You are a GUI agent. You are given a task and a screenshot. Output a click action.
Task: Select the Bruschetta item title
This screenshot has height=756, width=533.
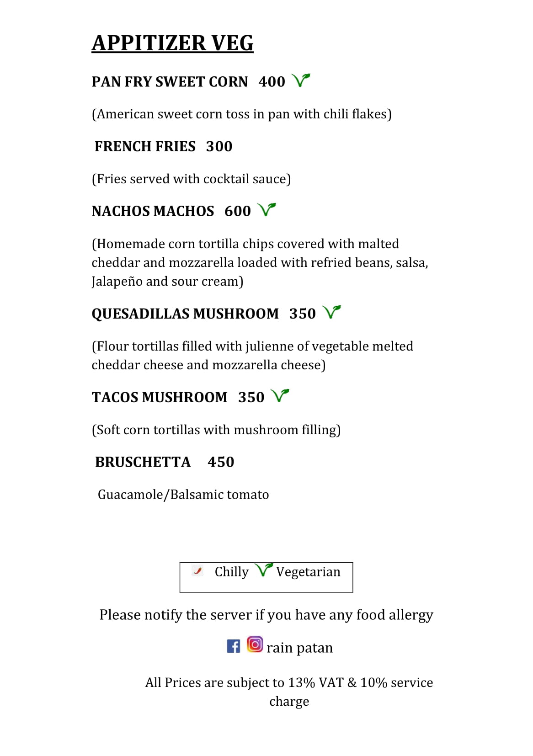pos(143,462)
